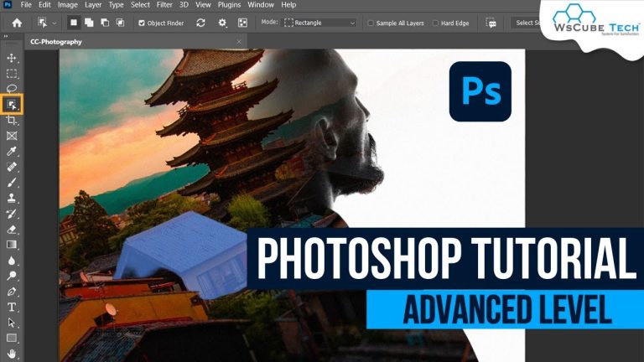This screenshot has width=644, height=362.
Task: Select the Lasso tool
Action: [12, 88]
